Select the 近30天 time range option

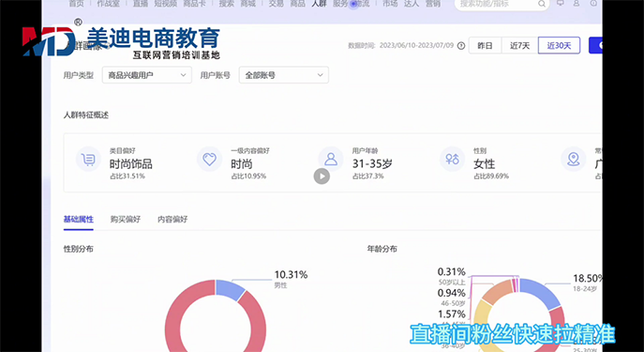[x=559, y=46]
